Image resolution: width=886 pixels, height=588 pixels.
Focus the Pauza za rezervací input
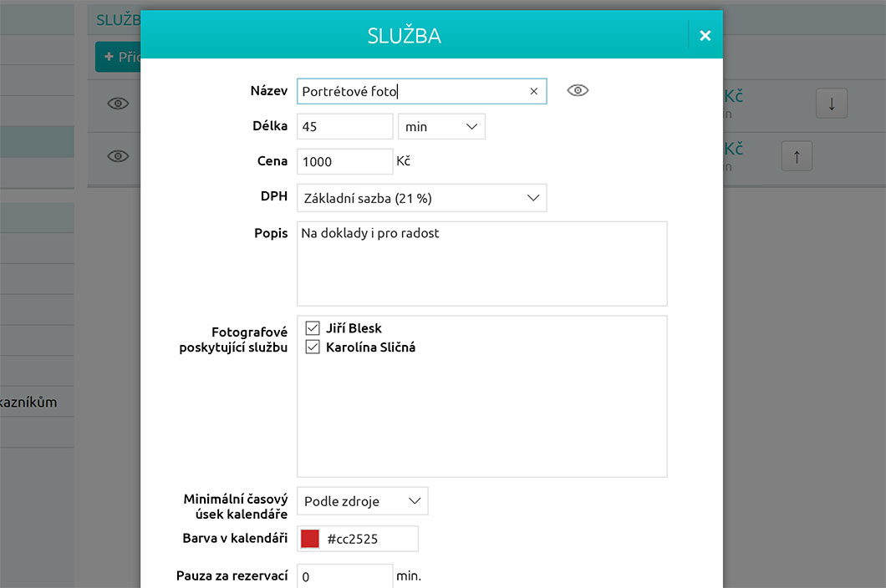[x=344, y=576]
